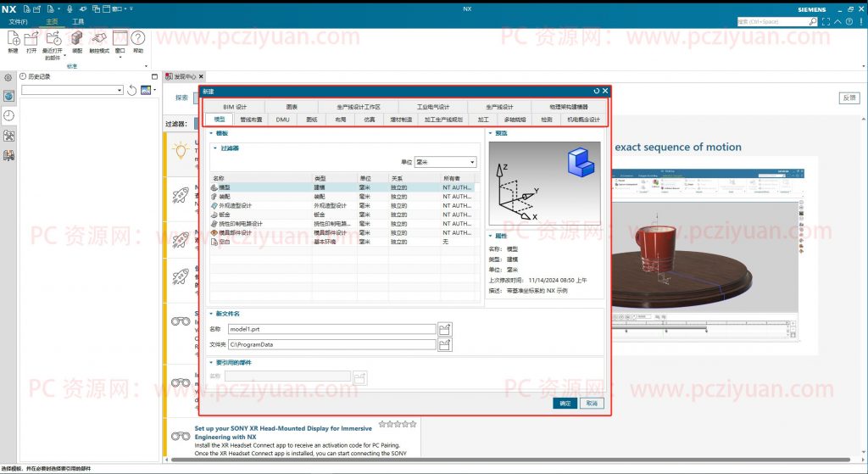Screen dimensions: 868x474
Task: Collapse the 属性 (Properties) section
Action: [x=491, y=236]
